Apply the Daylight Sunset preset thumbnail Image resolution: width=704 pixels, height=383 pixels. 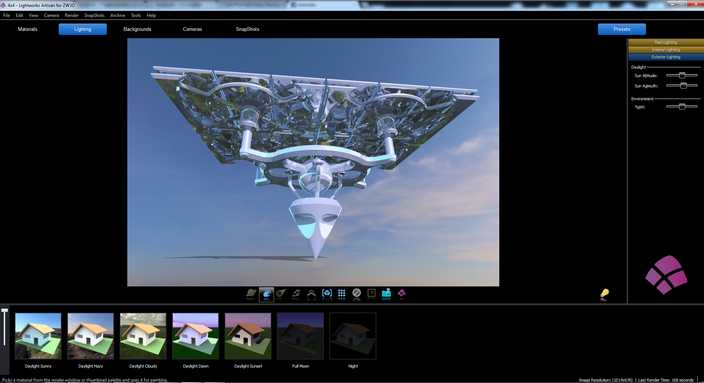(x=248, y=336)
